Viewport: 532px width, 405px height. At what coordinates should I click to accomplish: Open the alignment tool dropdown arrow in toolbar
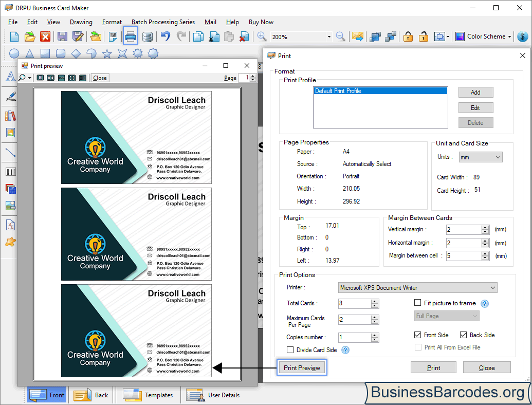(448, 36)
